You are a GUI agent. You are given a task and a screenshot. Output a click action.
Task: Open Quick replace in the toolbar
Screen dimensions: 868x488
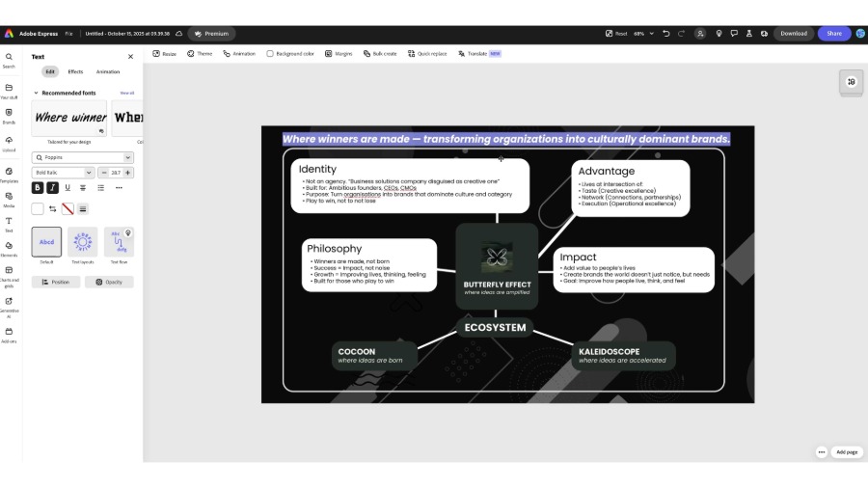click(x=427, y=54)
